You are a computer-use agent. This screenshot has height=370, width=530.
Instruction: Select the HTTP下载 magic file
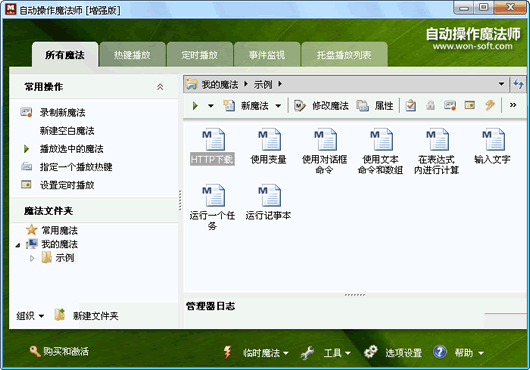pyautogui.click(x=212, y=147)
